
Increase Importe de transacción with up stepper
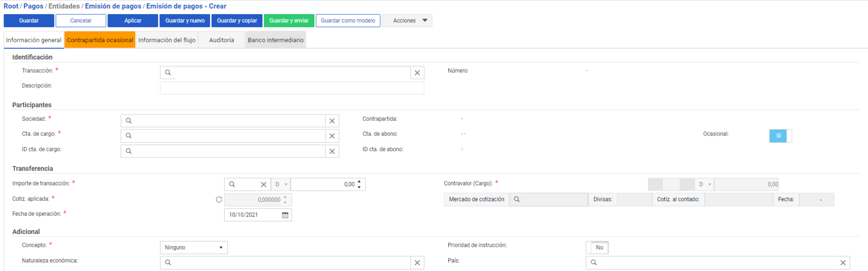(x=359, y=182)
